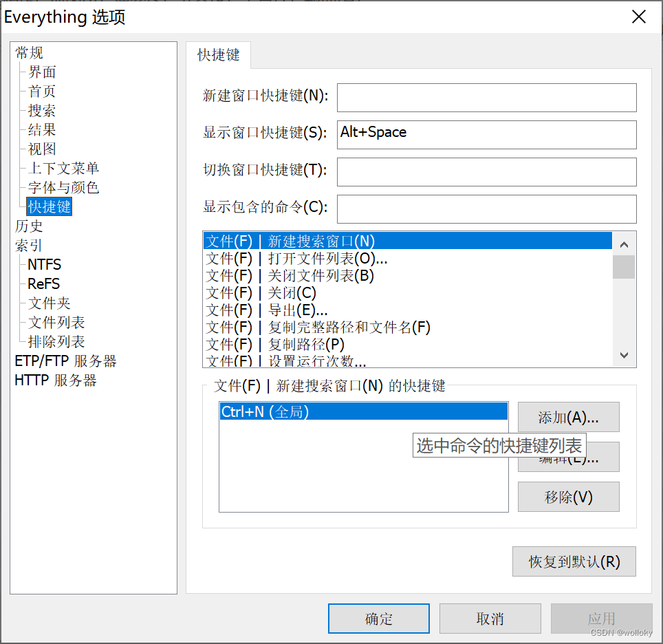663x644 pixels.
Task: Select command 复制完整路径和文件名(F)
Action: tap(408, 327)
